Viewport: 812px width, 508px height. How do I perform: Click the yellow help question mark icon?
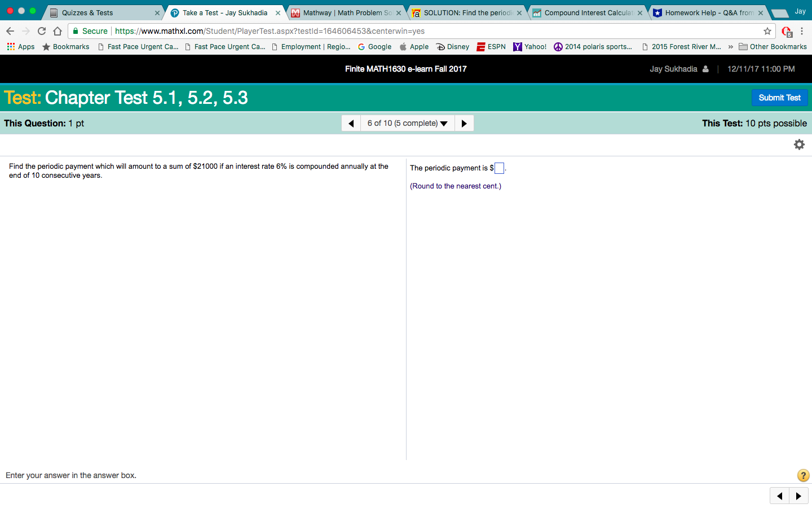click(804, 475)
